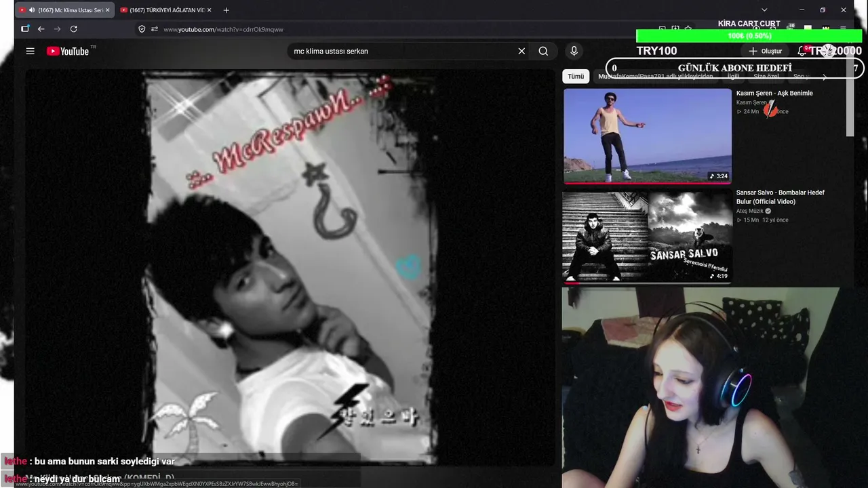The image size is (868, 488).
Task: Clear the YouTube search query
Action: coord(521,51)
